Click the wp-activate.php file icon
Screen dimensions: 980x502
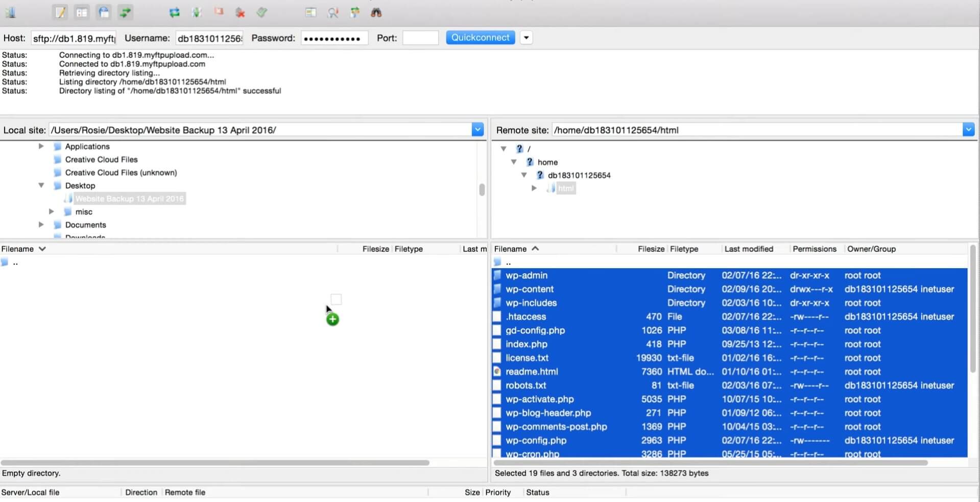(497, 399)
